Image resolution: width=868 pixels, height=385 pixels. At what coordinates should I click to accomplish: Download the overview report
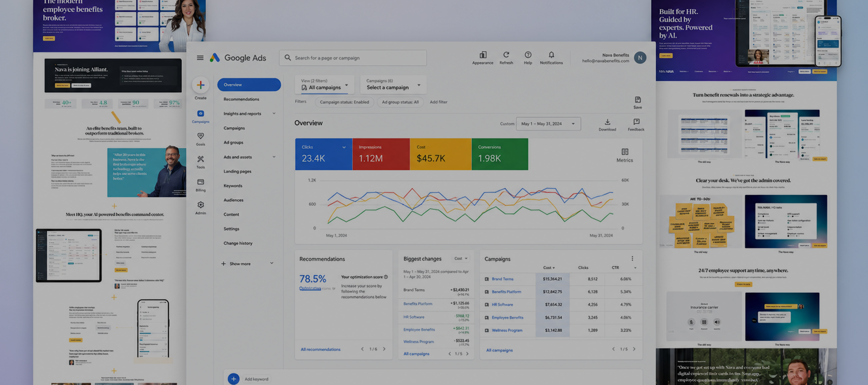(607, 122)
